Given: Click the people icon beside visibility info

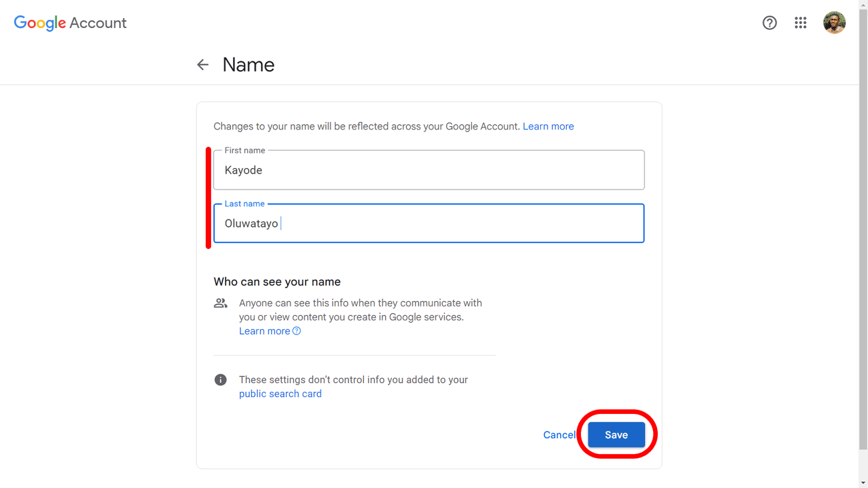Looking at the screenshot, I should click(x=220, y=303).
